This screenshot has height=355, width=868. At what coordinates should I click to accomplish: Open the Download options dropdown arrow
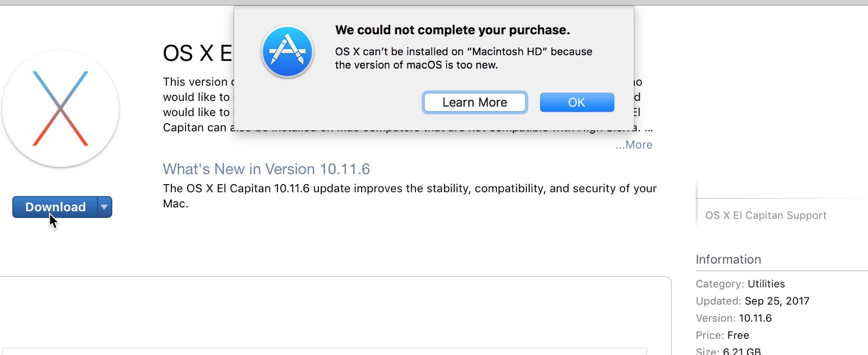pyautogui.click(x=104, y=207)
